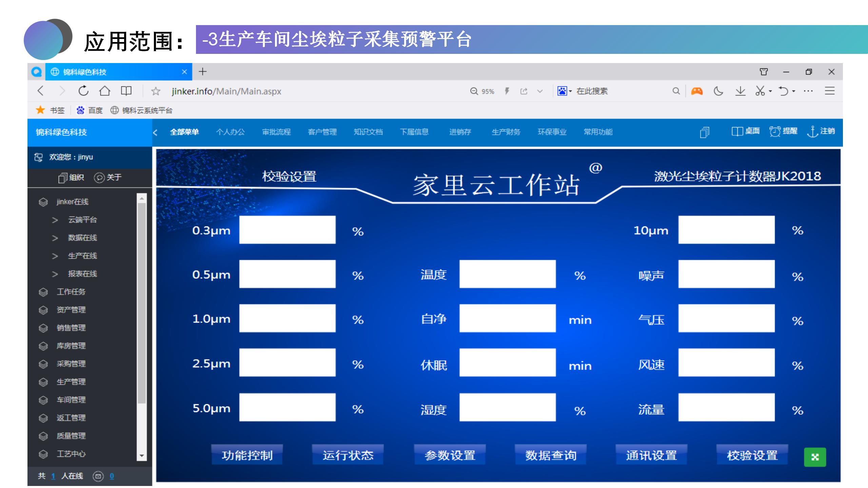The height and width of the screenshot is (488, 868).
Task: Click the 提醒 alarm clock icon
Action: (x=775, y=131)
